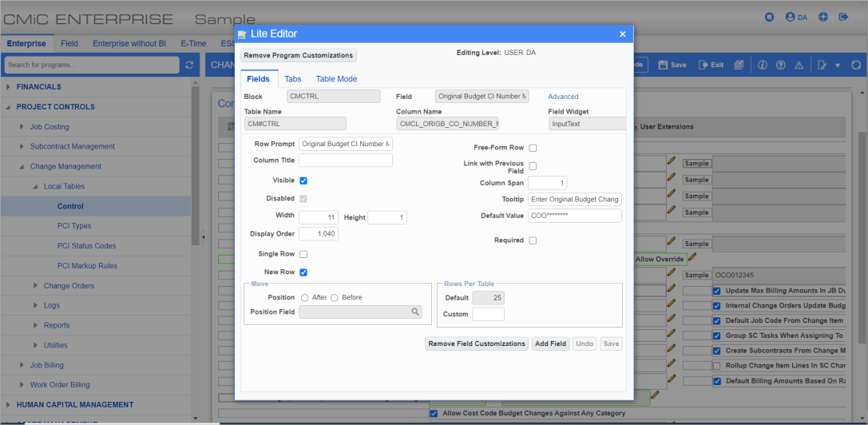Click the information (i) icon in the toolbar
This screenshot has height=425, width=868.
tap(763, 65)
